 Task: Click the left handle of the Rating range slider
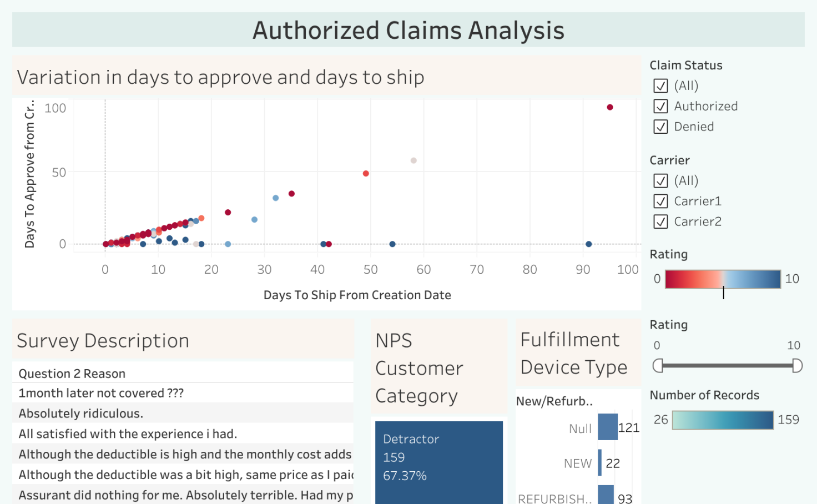pyautogui.click(x=657, y=365)
